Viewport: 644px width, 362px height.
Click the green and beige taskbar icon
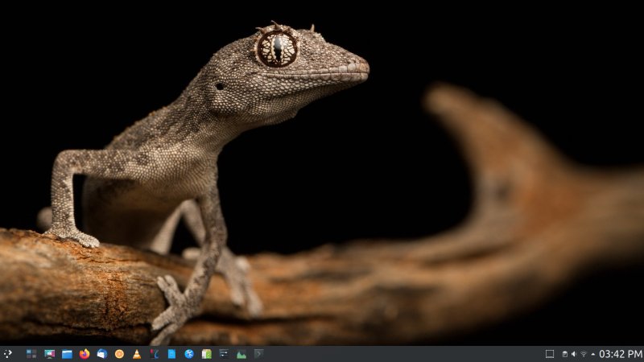pos(207,354)
